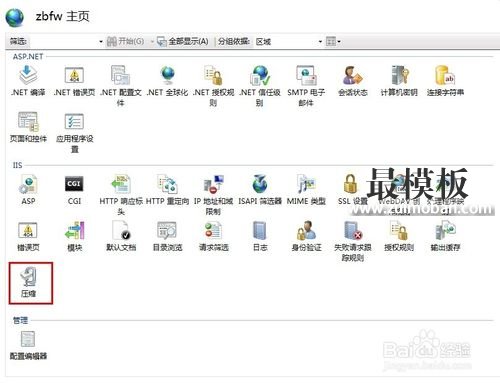The height and width of the screenshot is (383, 500).
Task: Open 默认文档 feature
Action: point(121,236)
